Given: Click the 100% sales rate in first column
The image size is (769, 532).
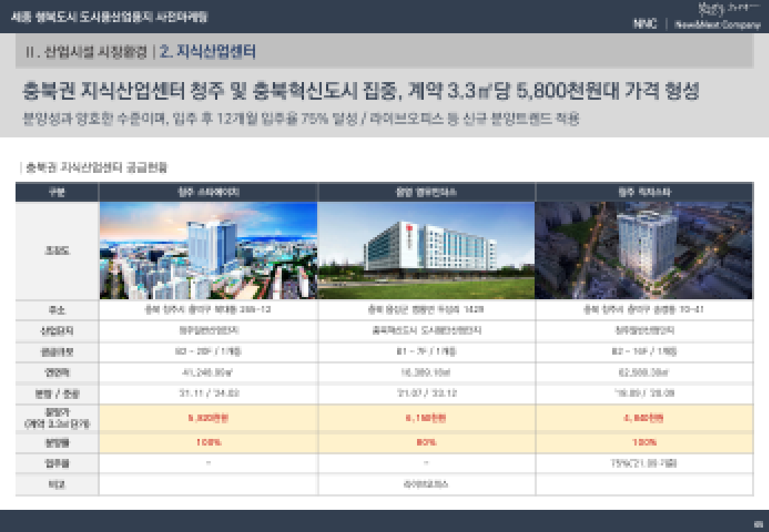Looking at the screenshot, I should (209, 443).
